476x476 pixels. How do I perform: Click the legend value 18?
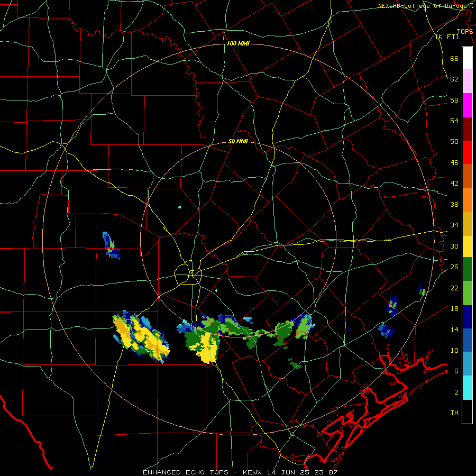tap(454, 309)
